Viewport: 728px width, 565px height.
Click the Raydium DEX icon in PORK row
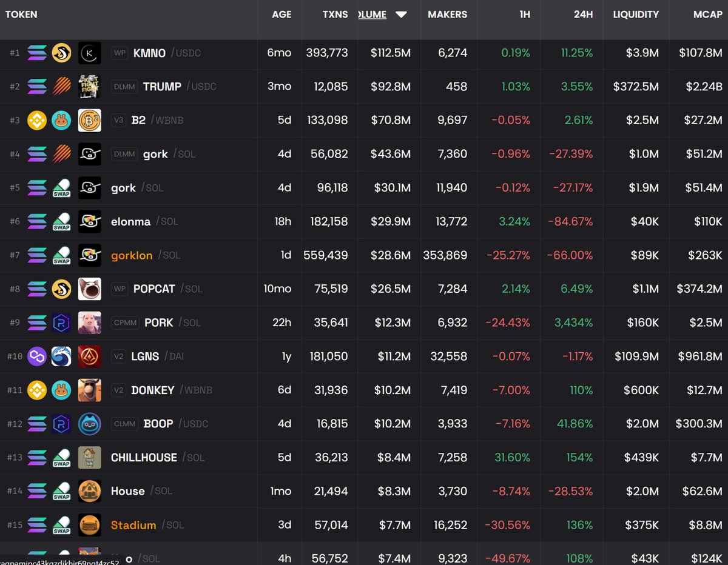click(61, 323)
